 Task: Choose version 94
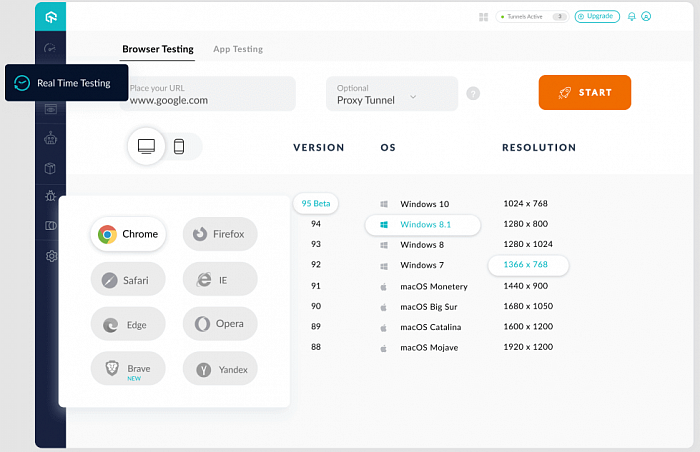click(x=316, y=224)
